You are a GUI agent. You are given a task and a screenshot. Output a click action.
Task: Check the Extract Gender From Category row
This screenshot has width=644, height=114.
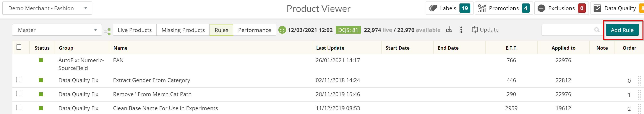click(19, 80)
